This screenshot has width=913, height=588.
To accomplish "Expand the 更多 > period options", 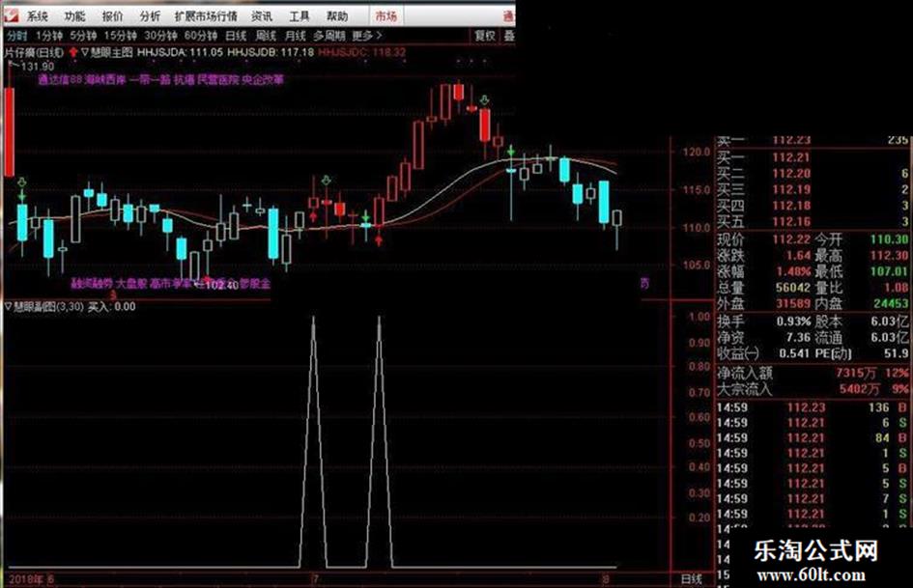I will 367,36.
